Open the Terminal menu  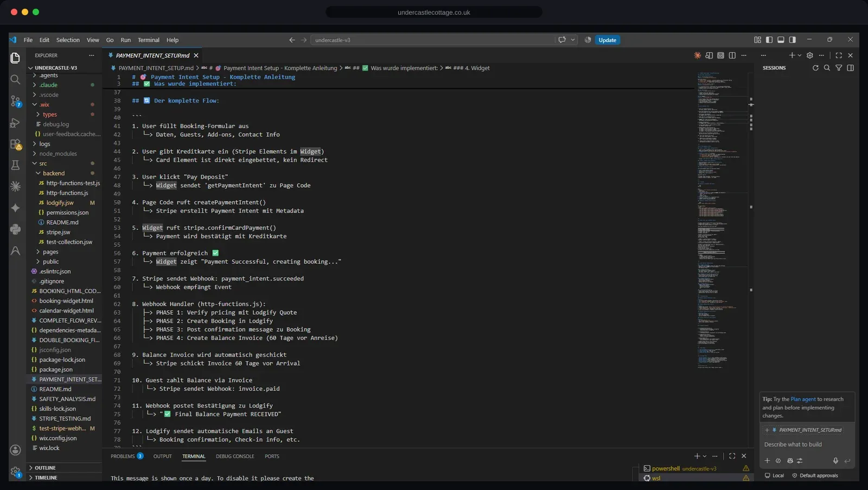click(149, 40)
